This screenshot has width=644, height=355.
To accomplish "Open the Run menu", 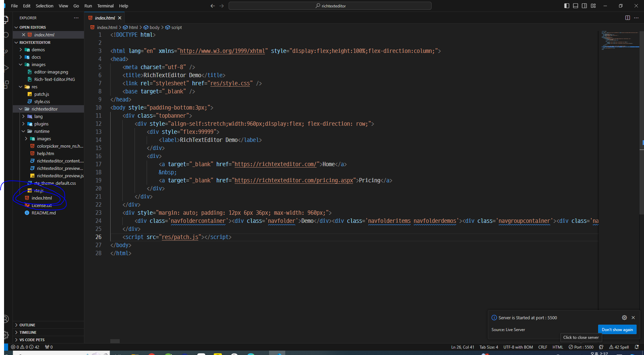I will pyautogui.click(x=88, y=6).
